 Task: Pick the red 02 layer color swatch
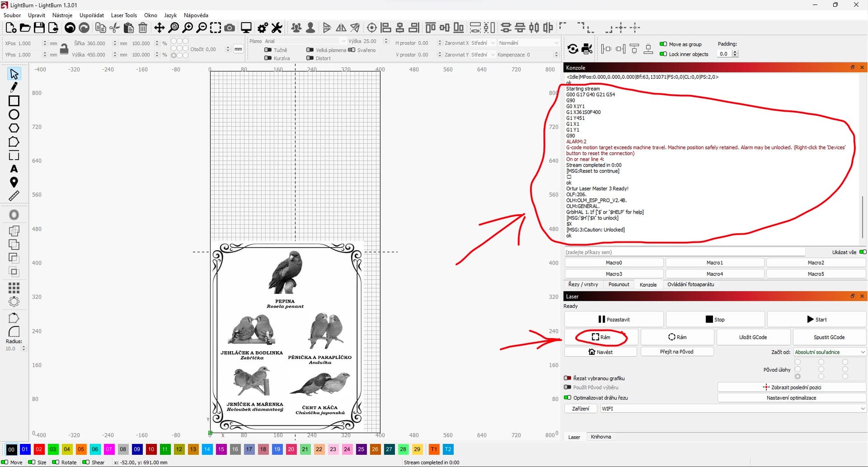39,449
